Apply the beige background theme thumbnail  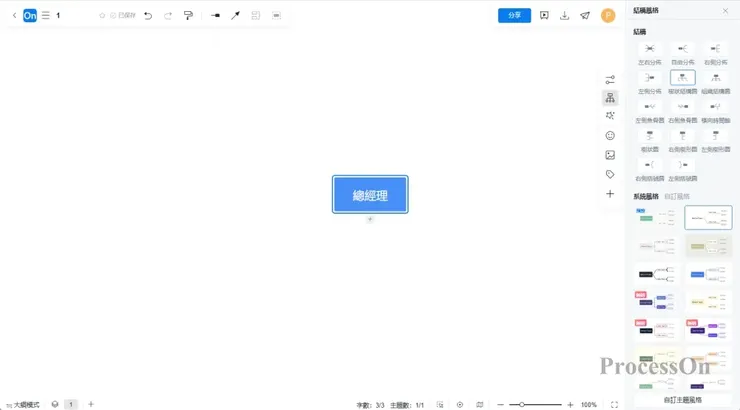click(708, 246)
